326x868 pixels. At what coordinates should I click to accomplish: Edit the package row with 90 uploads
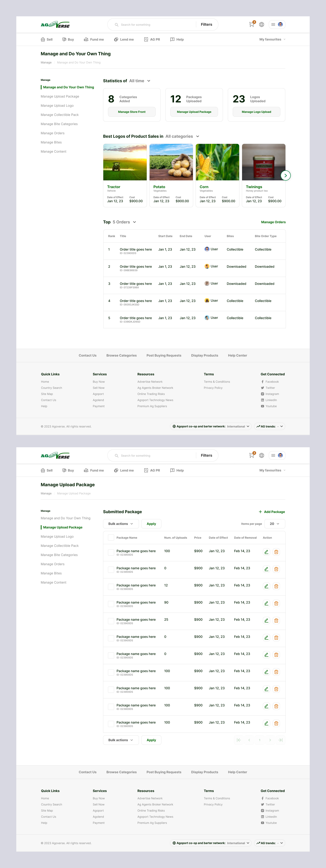(266, 604)
